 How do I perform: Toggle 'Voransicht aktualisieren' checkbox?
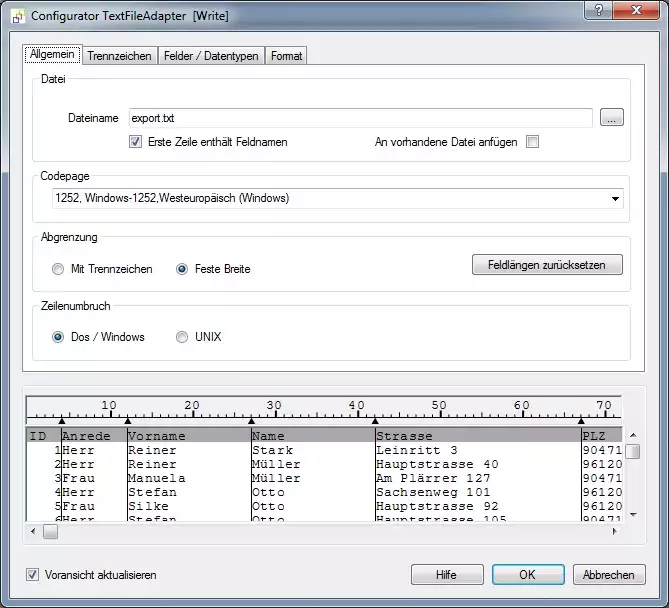click(33, 575)
